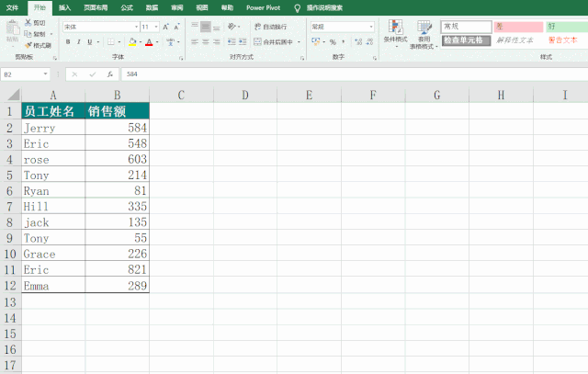Click the percent style icon
Image resolution: width=588 pixels, height=374 pixels.
(333, 42)
